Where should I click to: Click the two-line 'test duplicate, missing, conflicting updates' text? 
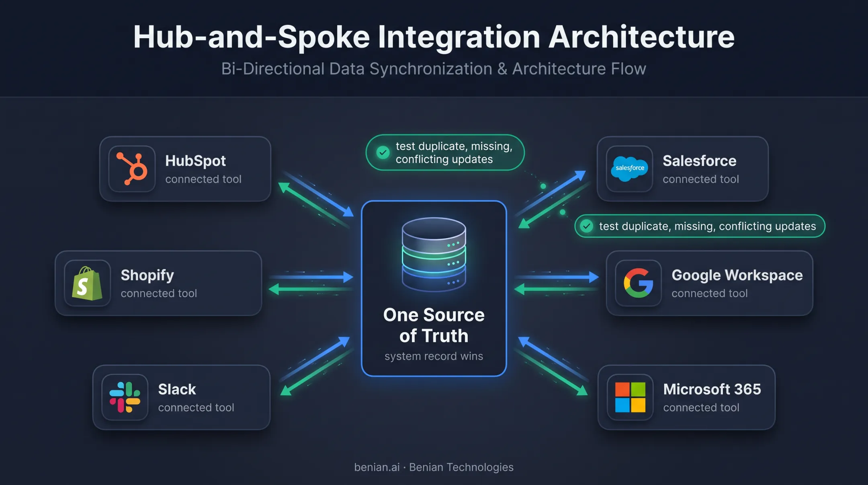click(x=454, y=153)
